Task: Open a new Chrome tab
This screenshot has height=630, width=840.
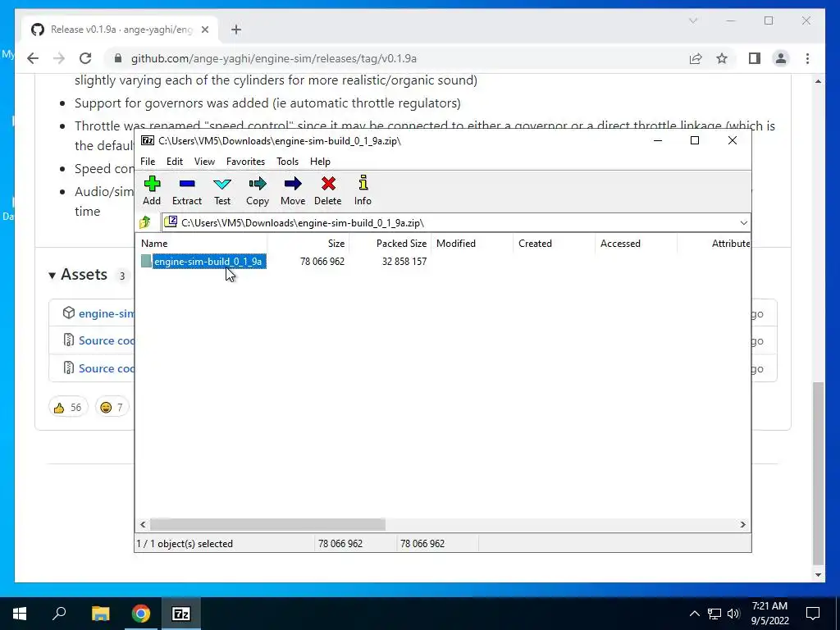Action: click(235, 30)
